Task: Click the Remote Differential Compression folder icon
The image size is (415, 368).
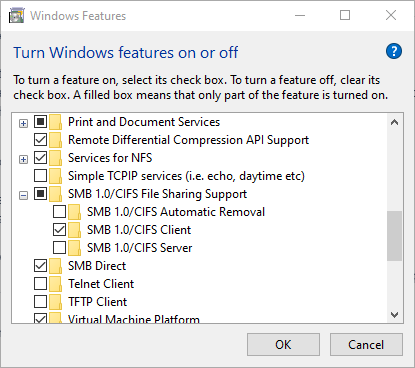Action: (56, 140)
